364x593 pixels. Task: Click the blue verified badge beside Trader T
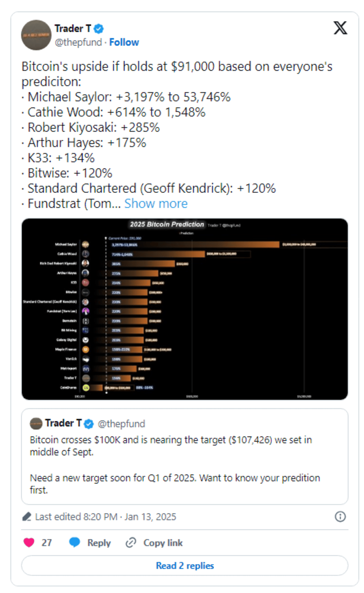click(99, 29)
